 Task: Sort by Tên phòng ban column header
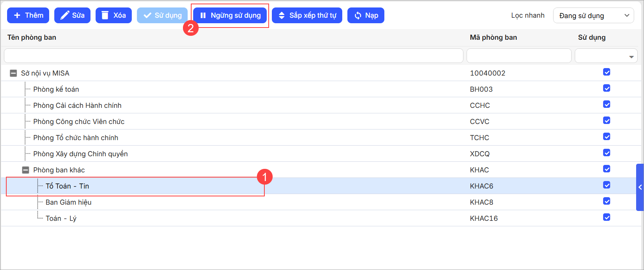tap(32, 37)
